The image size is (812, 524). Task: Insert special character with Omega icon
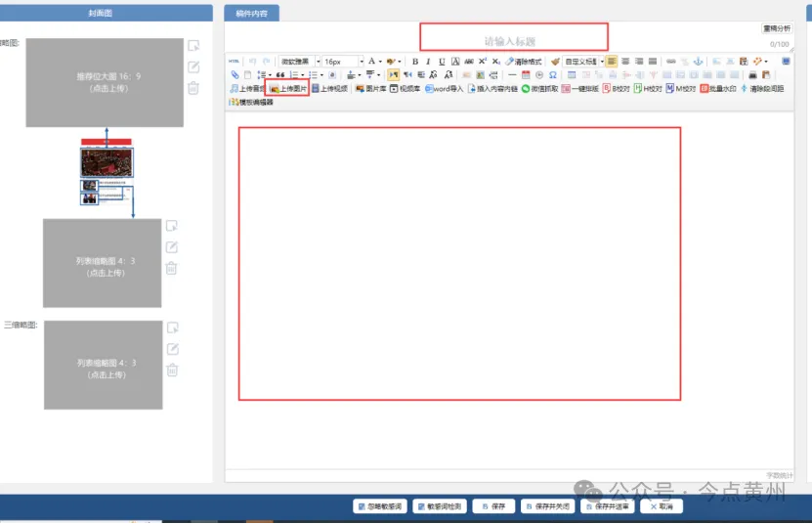point(553,74)
